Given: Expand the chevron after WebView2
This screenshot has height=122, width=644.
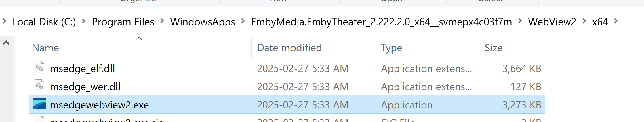Looking at the screenshot, I should pos(584,21).
